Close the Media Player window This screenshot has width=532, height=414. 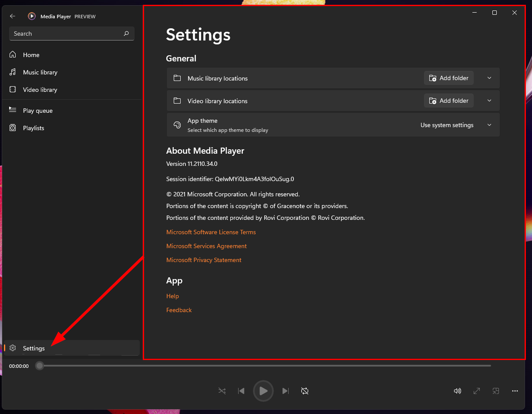(515, 13)
